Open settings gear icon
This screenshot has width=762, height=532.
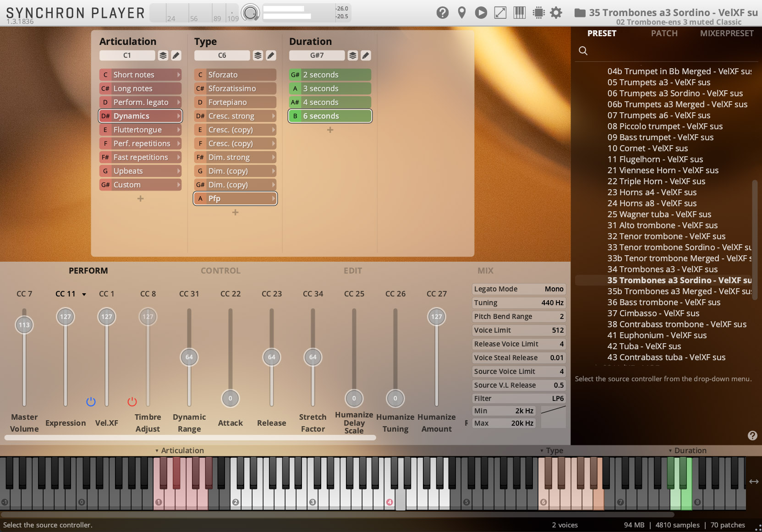(556, 13)
